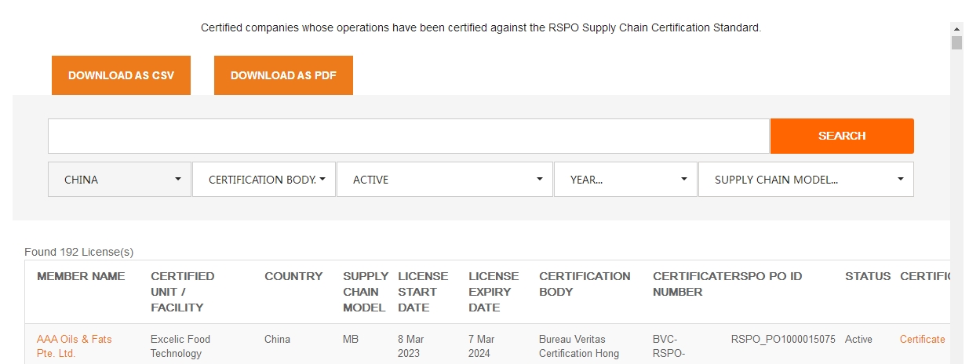Open the Active status dropdown
Viewport: 980px width, 364px height.
point(445,180)
